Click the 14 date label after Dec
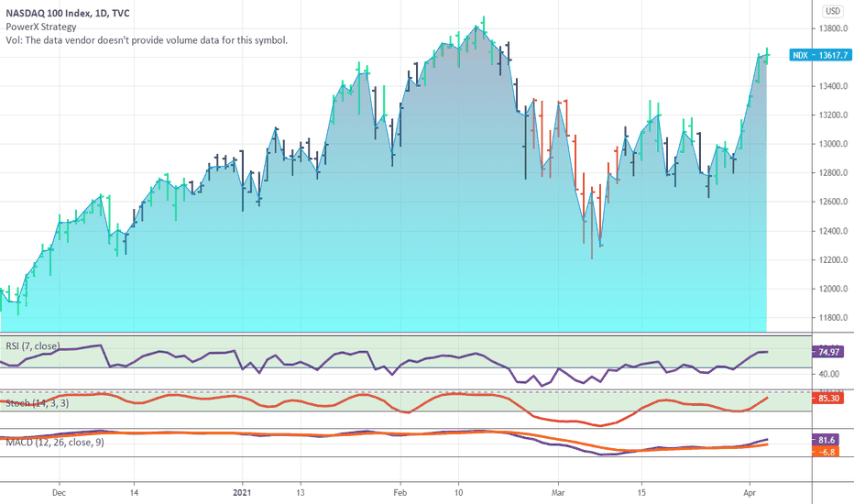The image size is (854, 504). (x=134, y=493)
